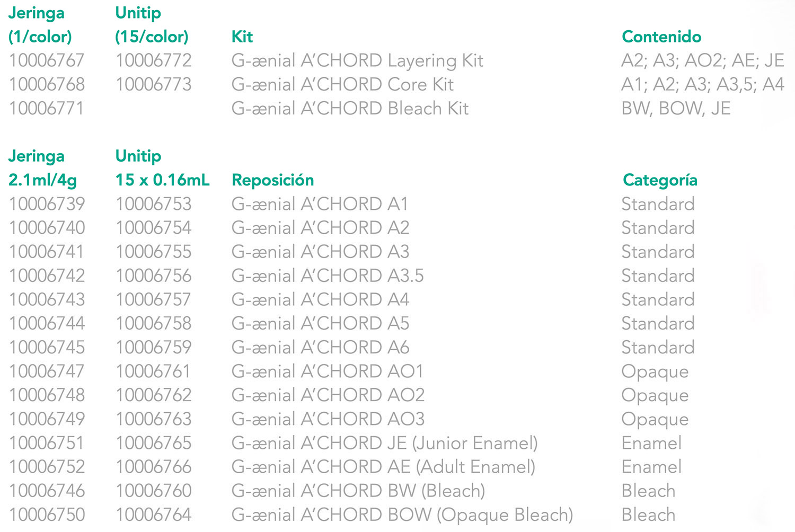
Task: Click the Contenido column header
Action: pyautogui.click(x=661, y=37)
